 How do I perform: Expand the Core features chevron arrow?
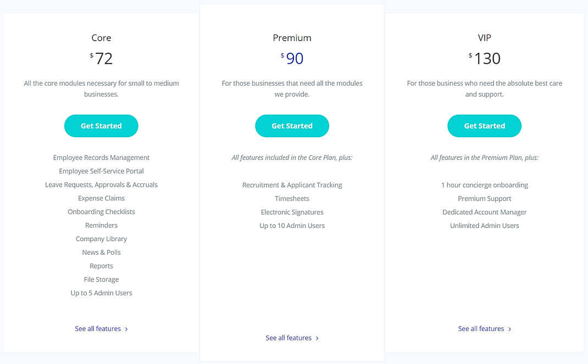[126, 328]
